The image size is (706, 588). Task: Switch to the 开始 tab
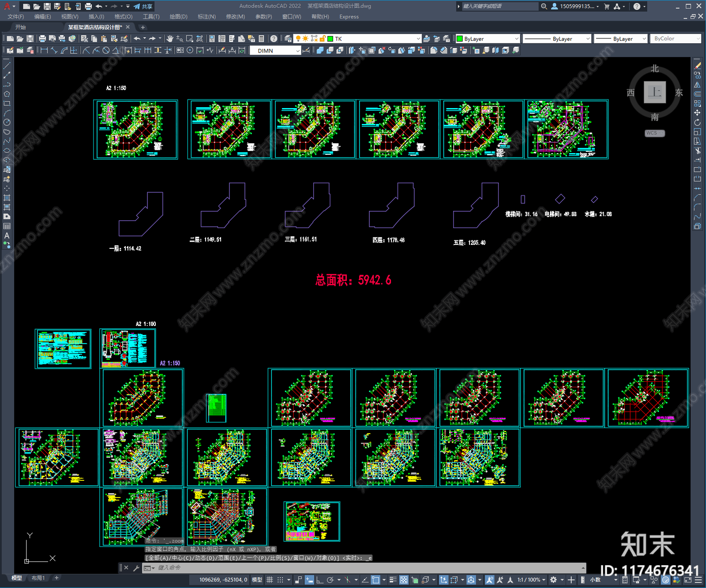20,27
